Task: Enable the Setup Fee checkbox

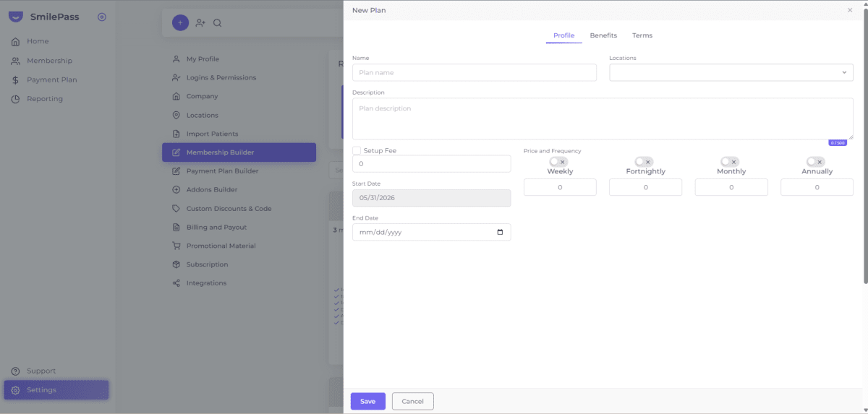Action: (357, 150)
